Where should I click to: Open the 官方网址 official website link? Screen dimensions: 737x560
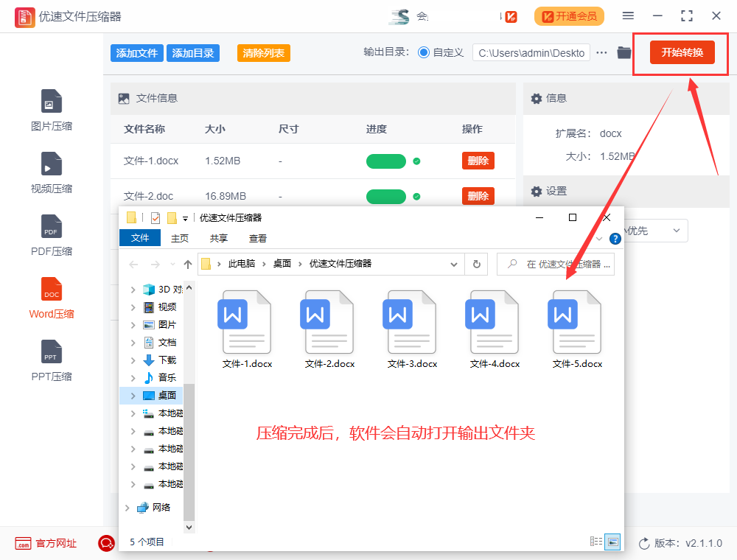click(x=46, y=544)
